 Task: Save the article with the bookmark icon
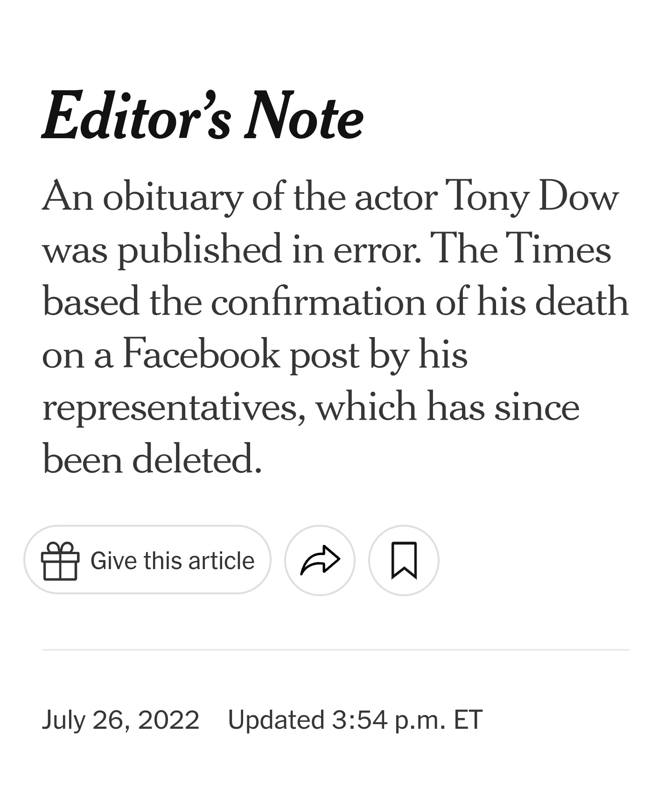tap(404, 560)
